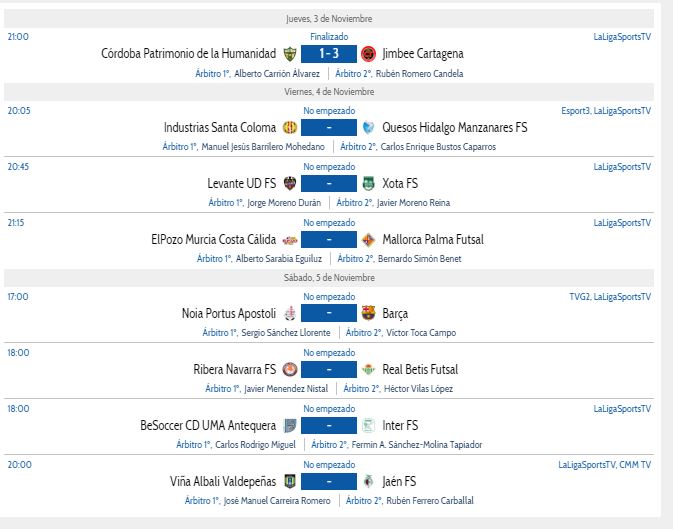Viewport: 673px width, 529px height.
Task: Click the Real Betis Futsal crest
Action: (368, 369)
